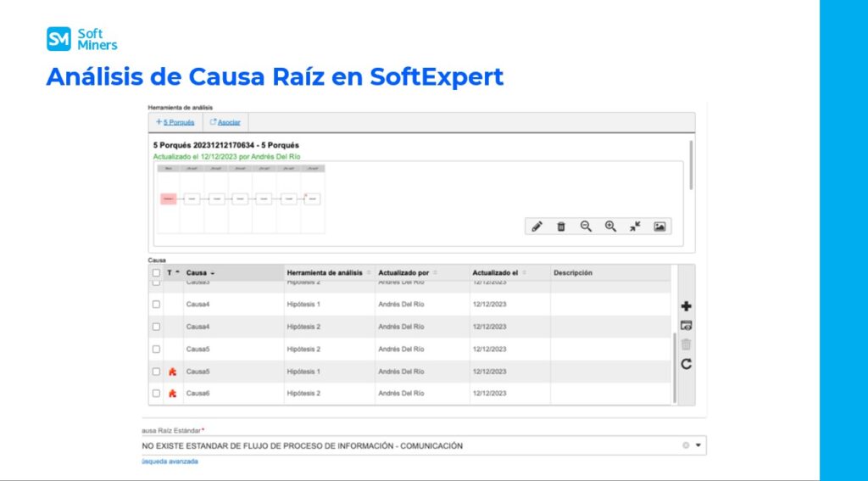Sort by Herramienta de análisis column
Screen dimensions: 868x481
[325, 273]
